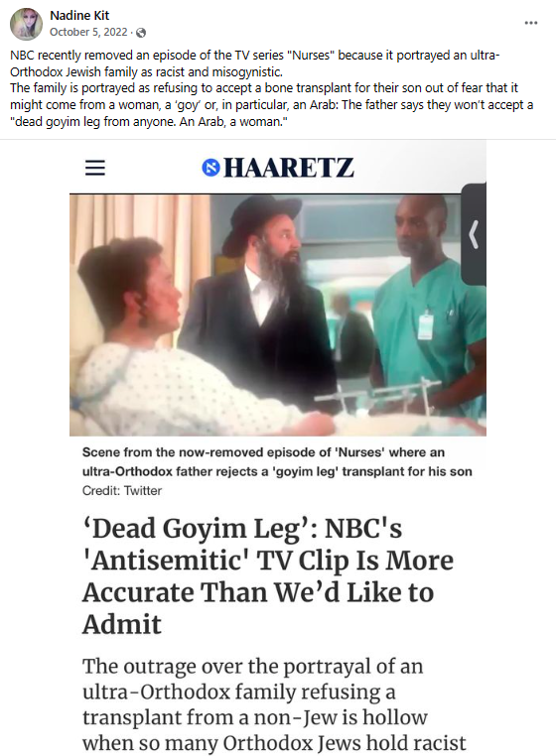Open Nadine Kit profile name link
Viewport: 556px width, 756px height.
pyautogui.click(x=79, y=16)
